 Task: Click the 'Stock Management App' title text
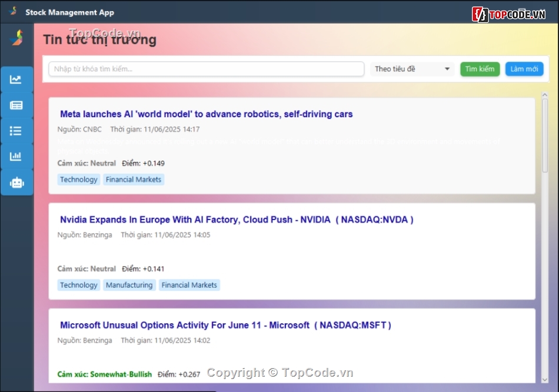pyautogui.click(x=69, y=12)
